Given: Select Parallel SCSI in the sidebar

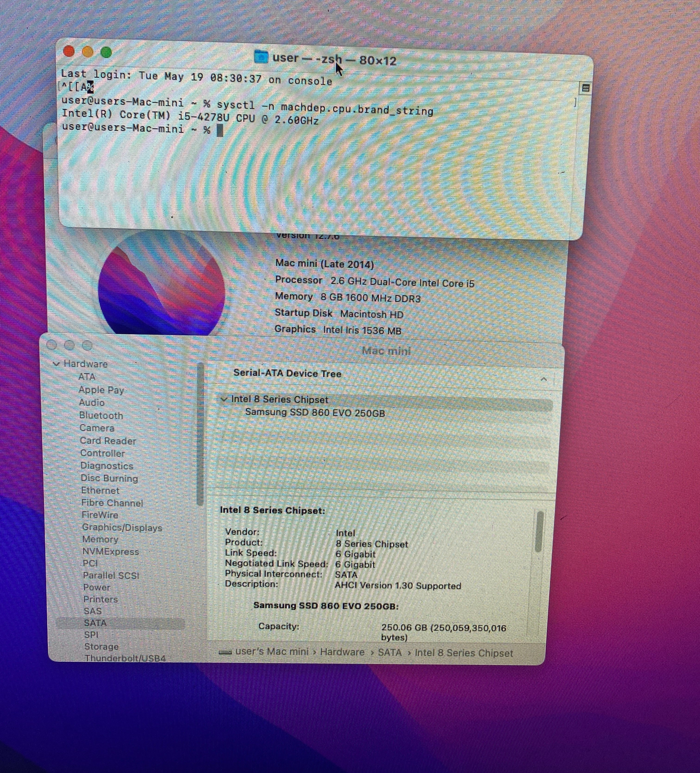Looking at the screenshot, I should click(x=111, y=576).
